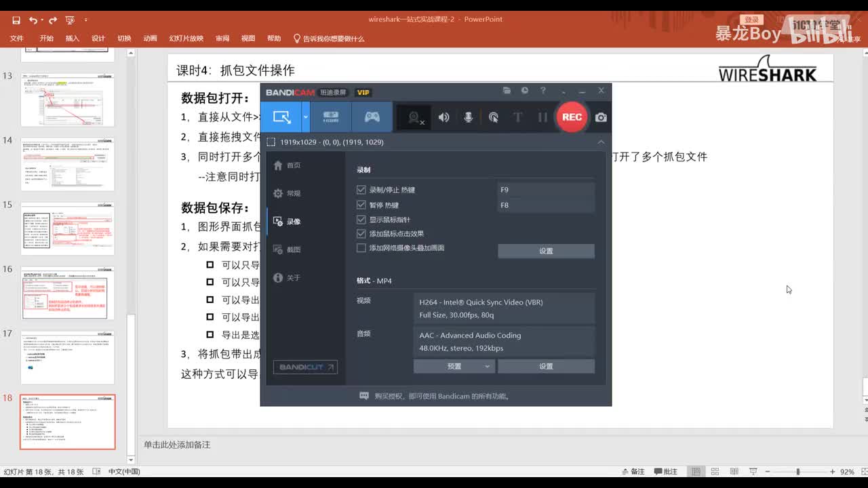Open the 开始 ribbon tab
The image size is (868, 488).
[x=46, y=39]
